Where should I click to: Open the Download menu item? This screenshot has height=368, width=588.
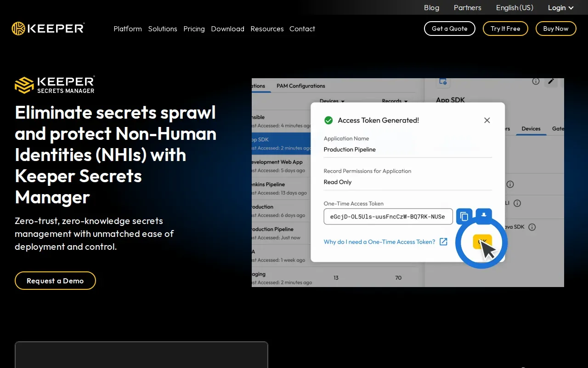tap(227, 29)
